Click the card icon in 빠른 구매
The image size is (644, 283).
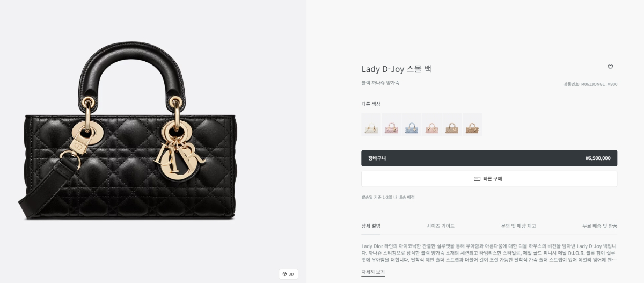pyautogui.click(x=477, y=179)
